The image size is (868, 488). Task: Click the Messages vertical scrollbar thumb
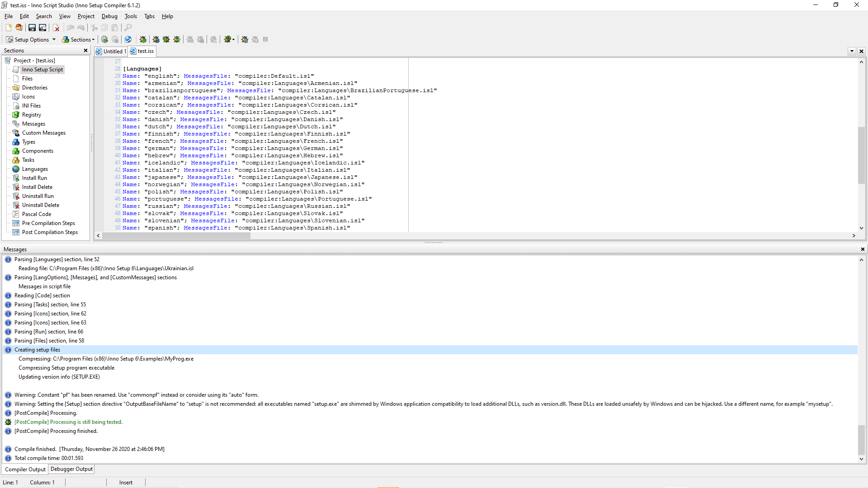861,440
